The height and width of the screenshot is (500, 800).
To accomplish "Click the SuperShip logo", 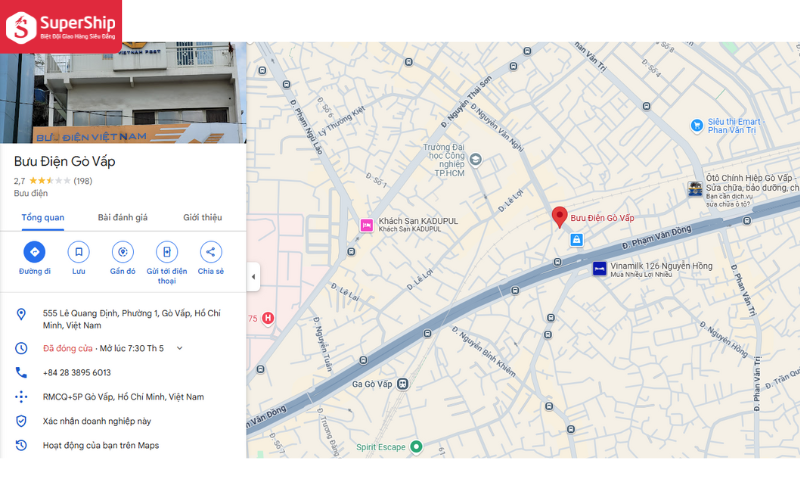I will (61, 26).
